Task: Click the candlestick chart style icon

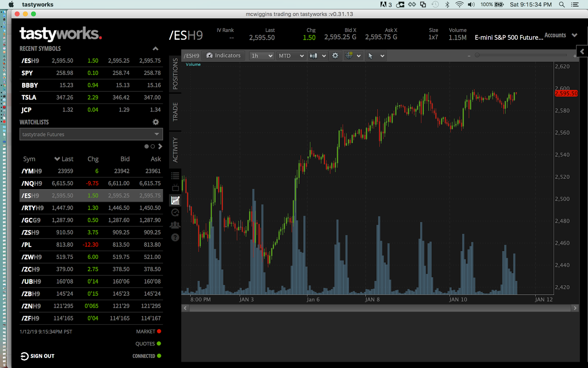Action: tap(313, 56)
